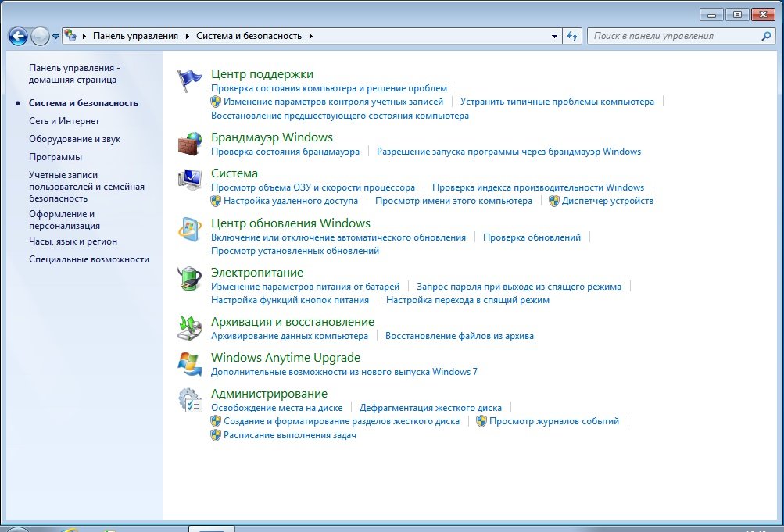This screenshot has width=784, height=532.
Task: Expand the chevron after Система и безопасность
Action: tap(311, 36)
